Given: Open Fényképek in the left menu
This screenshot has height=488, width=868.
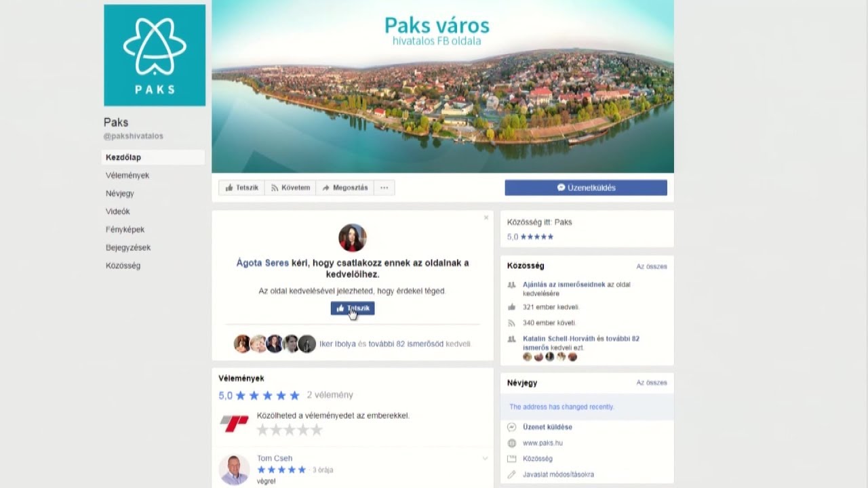Looking at the screenshot, I should (x=125, y=230).
